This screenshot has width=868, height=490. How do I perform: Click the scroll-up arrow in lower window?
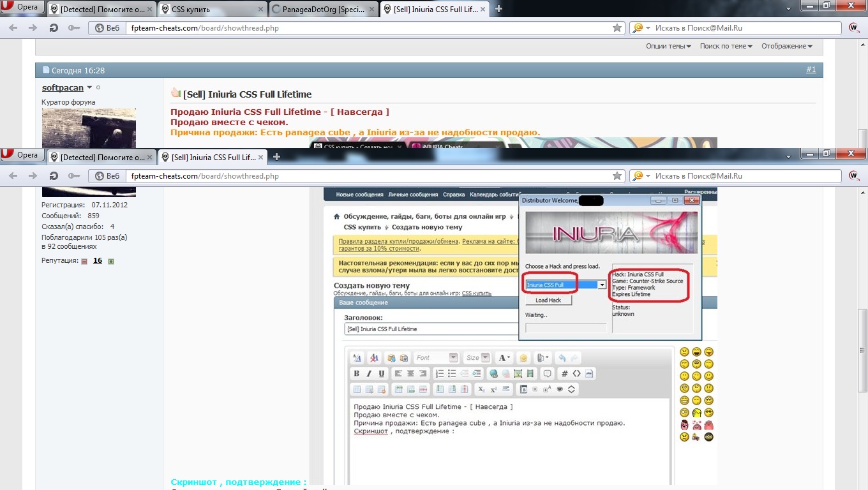[862, 193]
